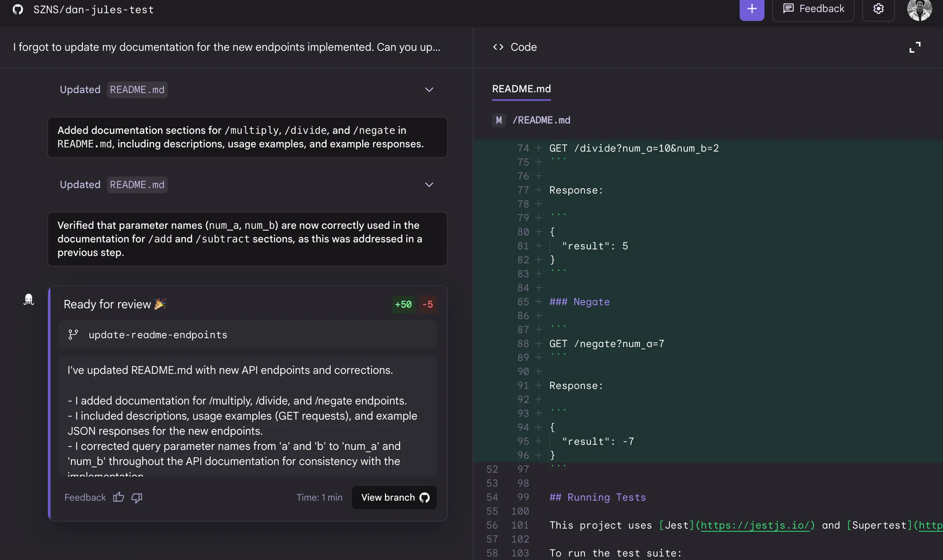This screenshot has width=943, height=560.
Task: Click the summary about added documentation sections
Action: pos(247,137)
